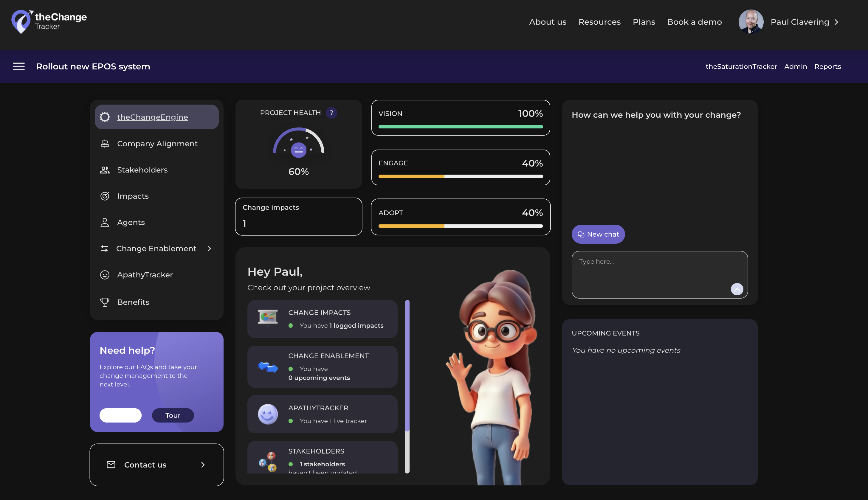This screenshot has height=500, width=868.
Task: Click the chat send arrow icon
Action: [x=737, y=289]
